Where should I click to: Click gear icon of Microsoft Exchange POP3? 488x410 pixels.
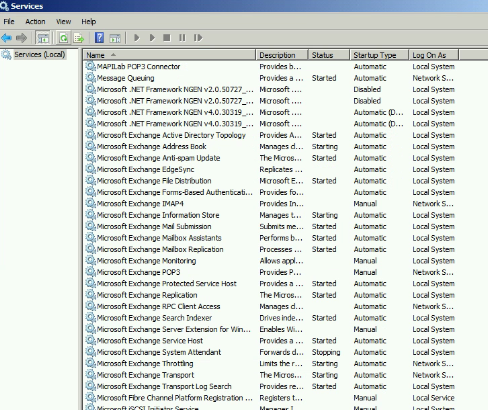(90, 272)
